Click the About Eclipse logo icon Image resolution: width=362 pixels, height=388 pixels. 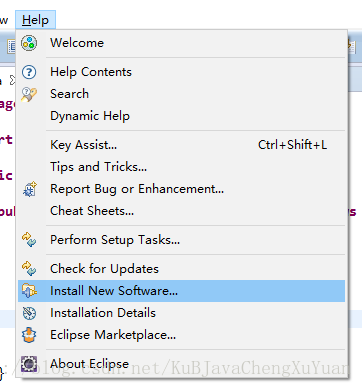click(29, 364)
